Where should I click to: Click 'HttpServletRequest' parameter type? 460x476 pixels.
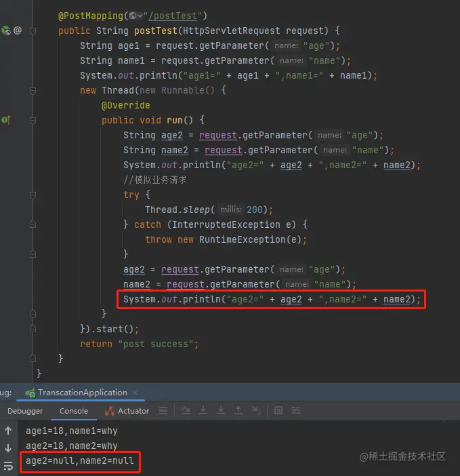pos(232,31)
